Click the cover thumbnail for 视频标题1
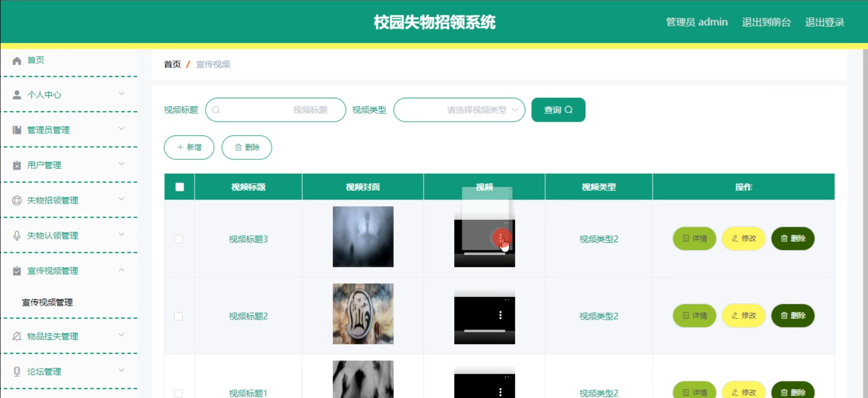868x398 pixels. point(363,379)
